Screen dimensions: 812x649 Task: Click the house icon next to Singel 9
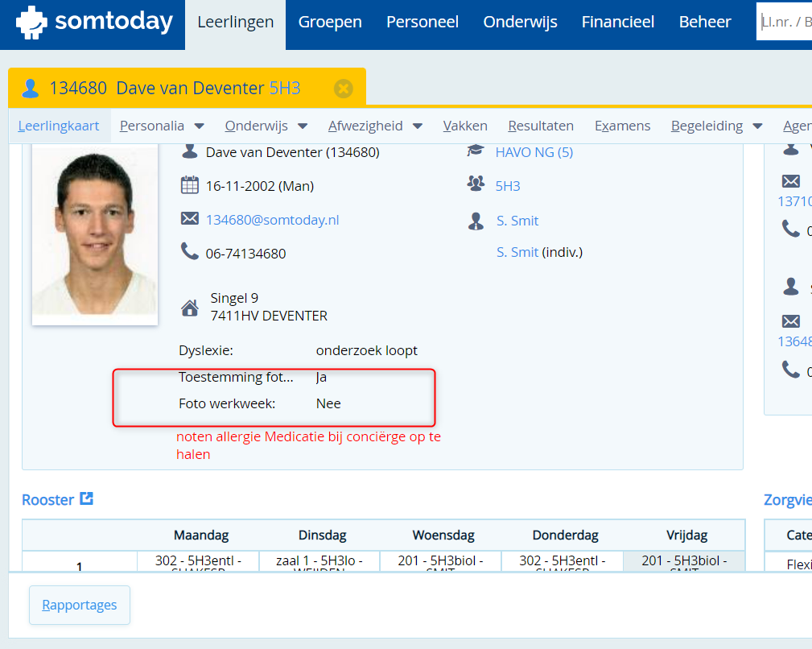coord(190,308)
